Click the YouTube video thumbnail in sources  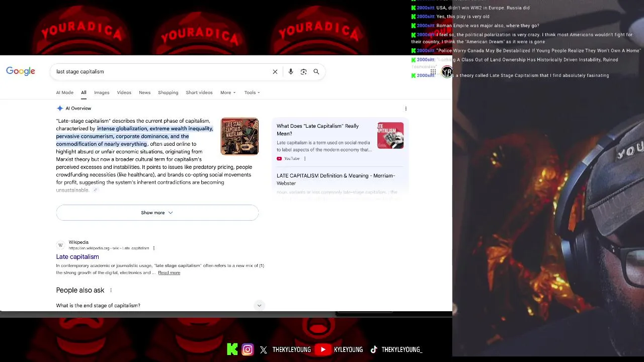point(390,136)
